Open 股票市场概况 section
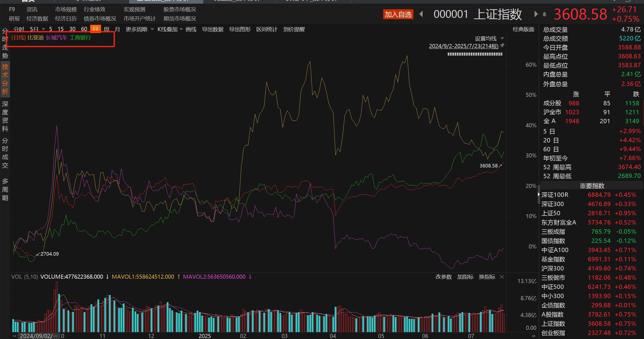 (x=180, y=9)
